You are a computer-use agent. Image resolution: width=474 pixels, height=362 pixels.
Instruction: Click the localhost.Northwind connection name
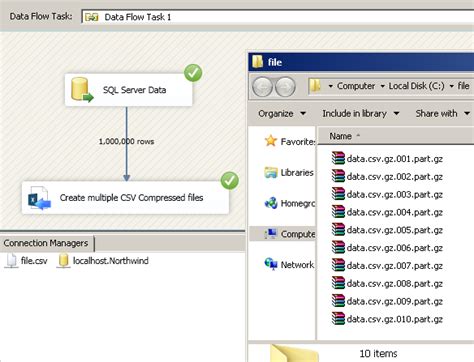(x=111, y=261)
